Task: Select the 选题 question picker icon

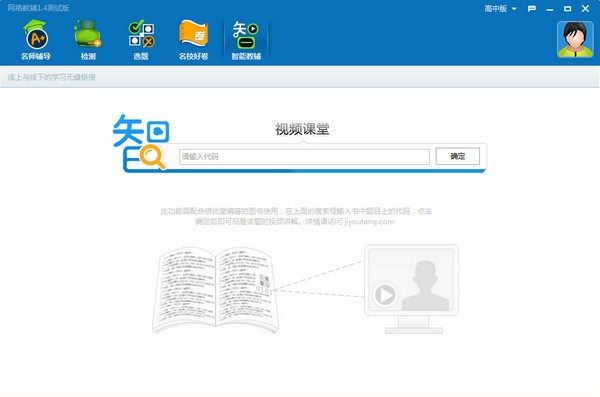Action: click(141, 40)
